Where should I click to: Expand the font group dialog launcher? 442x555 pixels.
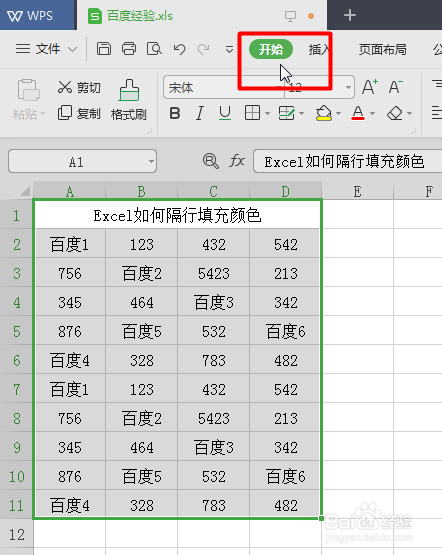(x=414, y=131)
